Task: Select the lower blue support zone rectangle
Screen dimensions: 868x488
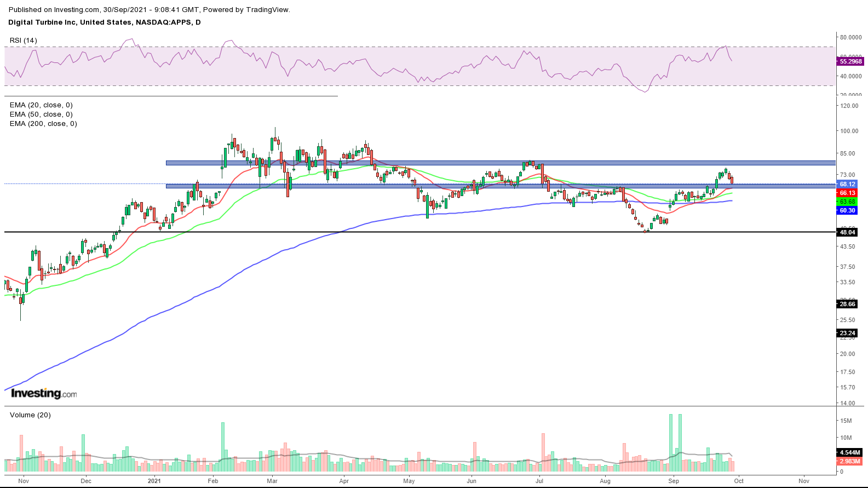Action: point(501,186)
